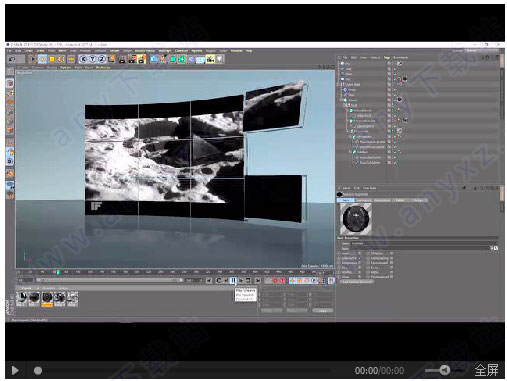
Task: Toggle the Diffusion channel checkbox
Action: 391,254
